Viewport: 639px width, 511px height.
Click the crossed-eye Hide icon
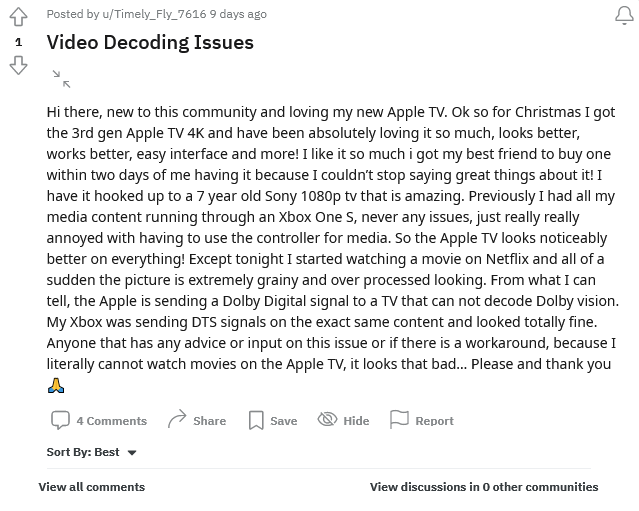[x=327, y=419]
